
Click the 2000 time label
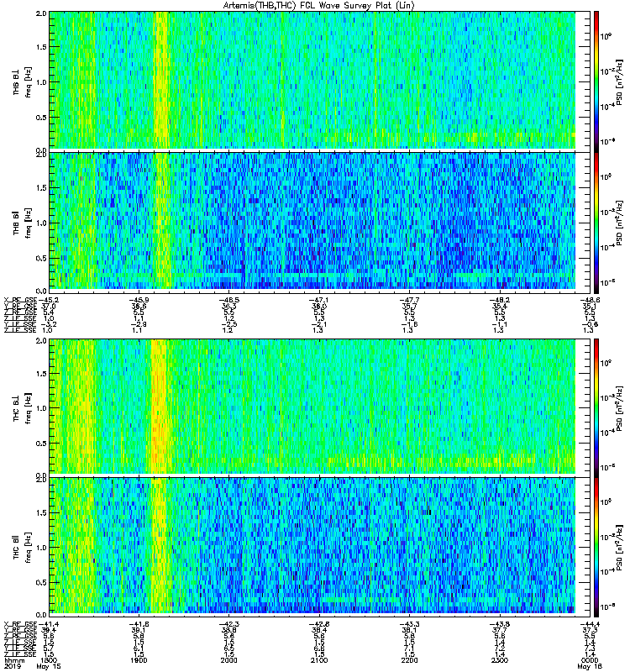(x=228, y=660)
